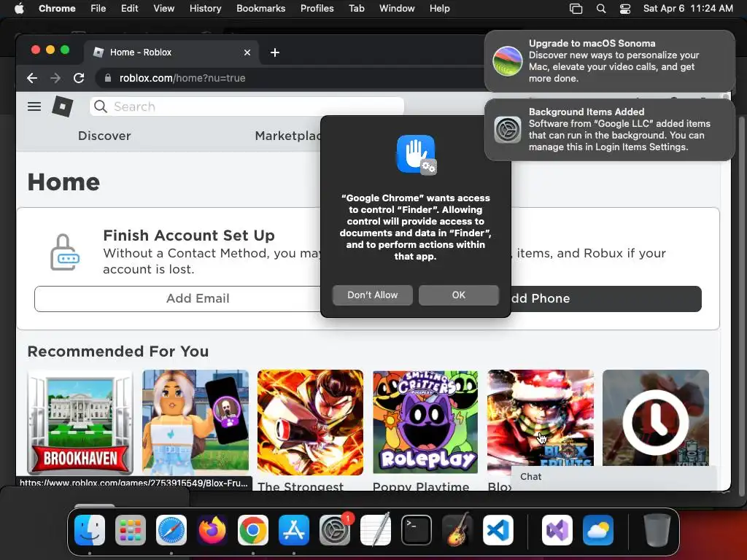Open the cloud weather app in Dock
Screen dimensions: 747x560
point(598,530)
